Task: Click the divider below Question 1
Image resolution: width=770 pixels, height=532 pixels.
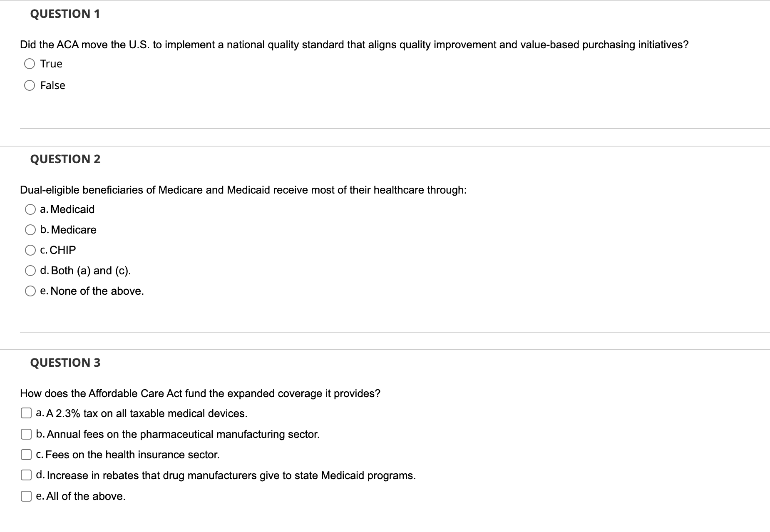Action: [x=385, y=129]
